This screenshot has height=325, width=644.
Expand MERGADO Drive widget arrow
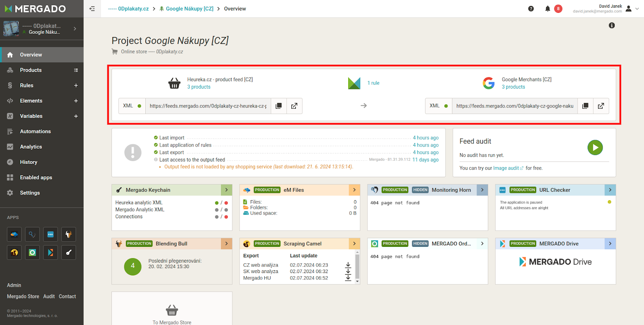click(x=610, y=244)
